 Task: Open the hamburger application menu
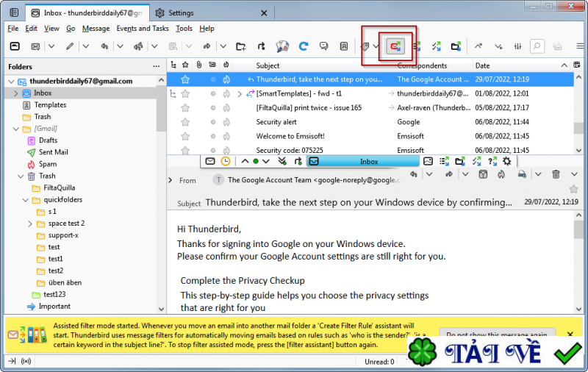pos(580,46)
